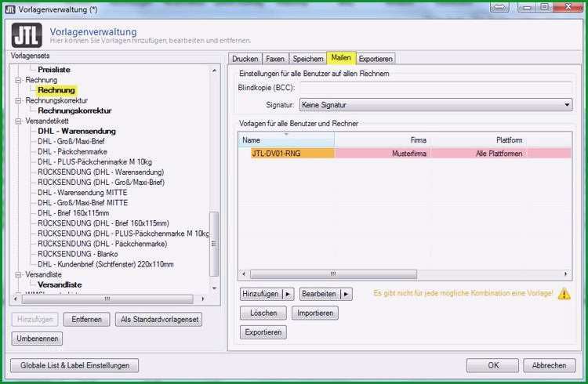This screenshot has height=384, width=588.
Task: Click the tree's vertical scrollbar thumb
Action: click(214, 244)
